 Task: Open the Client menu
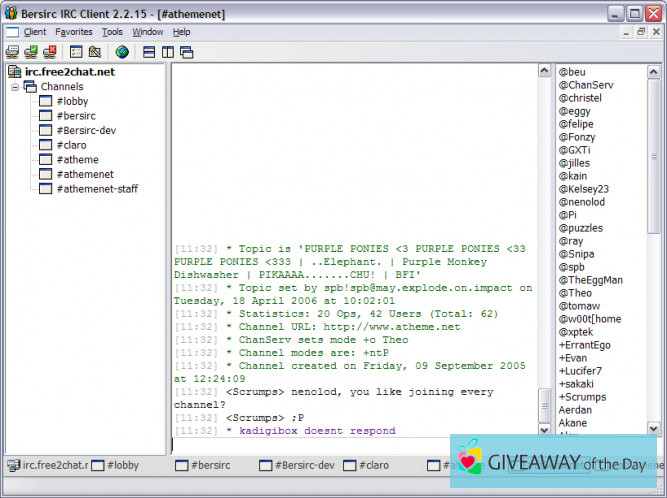point(35,32)
